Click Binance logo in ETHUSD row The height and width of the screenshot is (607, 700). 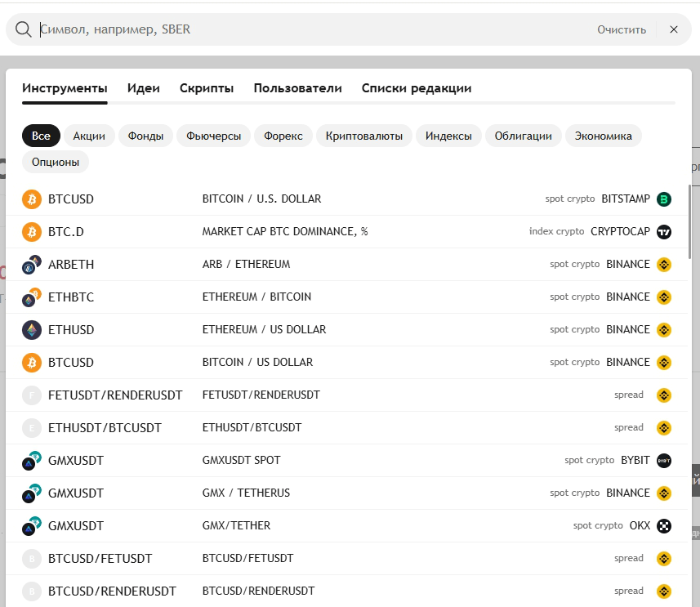click(664, 329)
